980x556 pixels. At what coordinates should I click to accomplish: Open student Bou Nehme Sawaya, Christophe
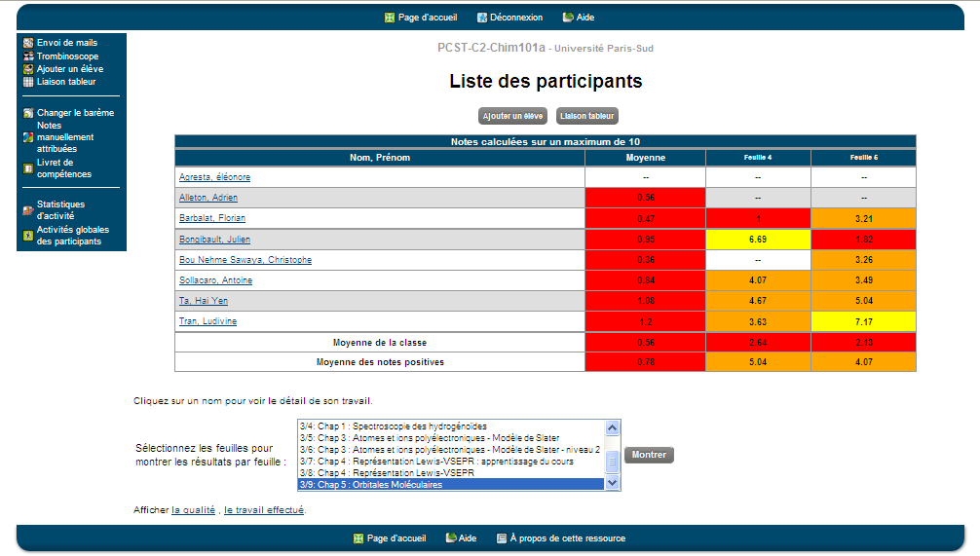coord(245,260)
